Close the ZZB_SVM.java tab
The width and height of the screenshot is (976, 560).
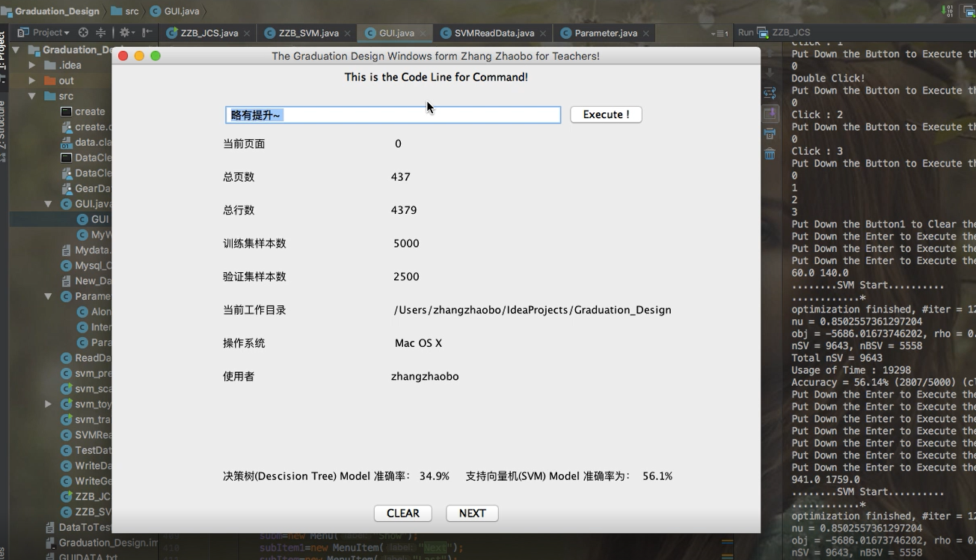point(347,34)
